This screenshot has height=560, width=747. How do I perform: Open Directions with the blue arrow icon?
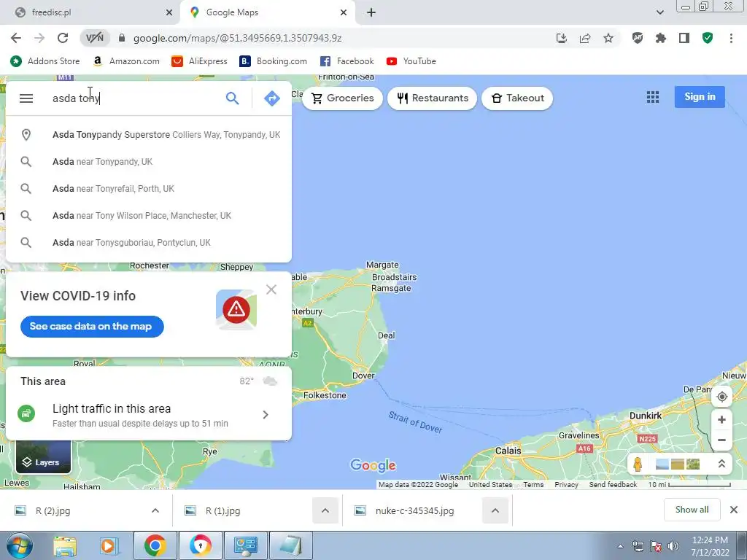(271, 98)
